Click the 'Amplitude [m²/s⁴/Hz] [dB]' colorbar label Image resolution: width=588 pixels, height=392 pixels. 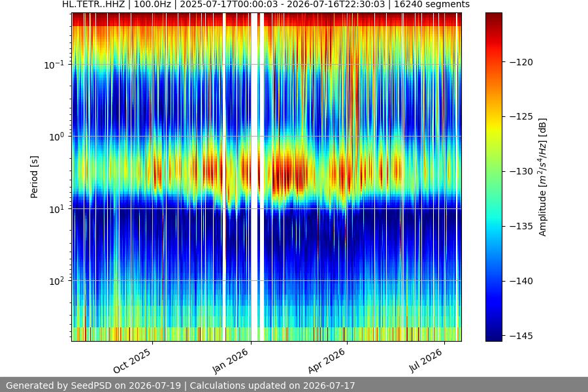coord(543,177)
